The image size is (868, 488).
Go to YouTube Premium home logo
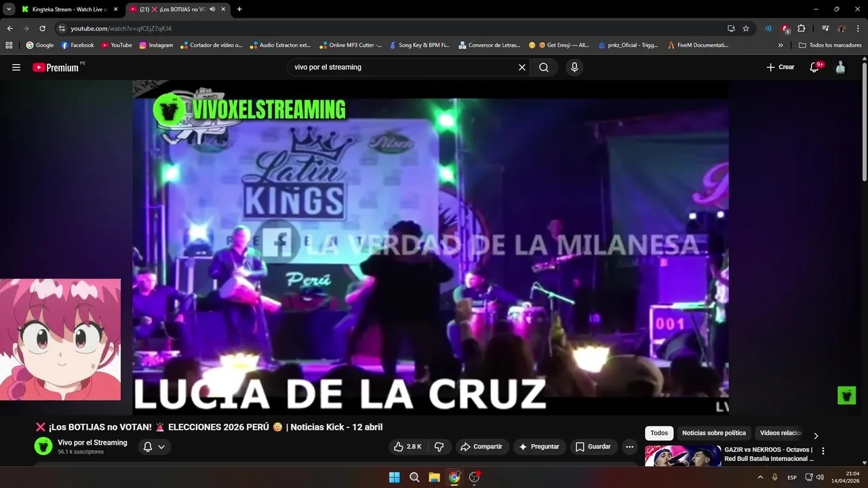pos(56,67)
